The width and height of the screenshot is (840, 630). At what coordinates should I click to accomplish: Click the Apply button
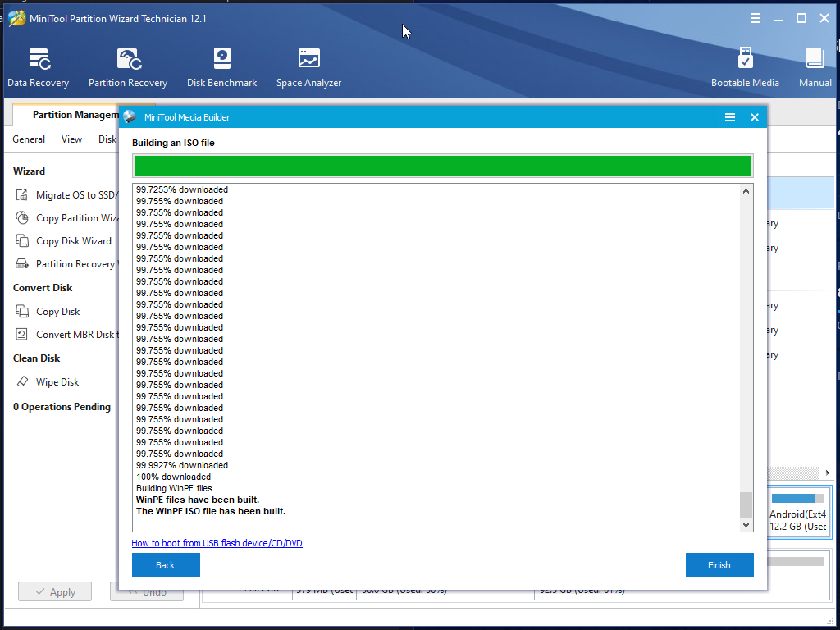(x=55, y=592)
